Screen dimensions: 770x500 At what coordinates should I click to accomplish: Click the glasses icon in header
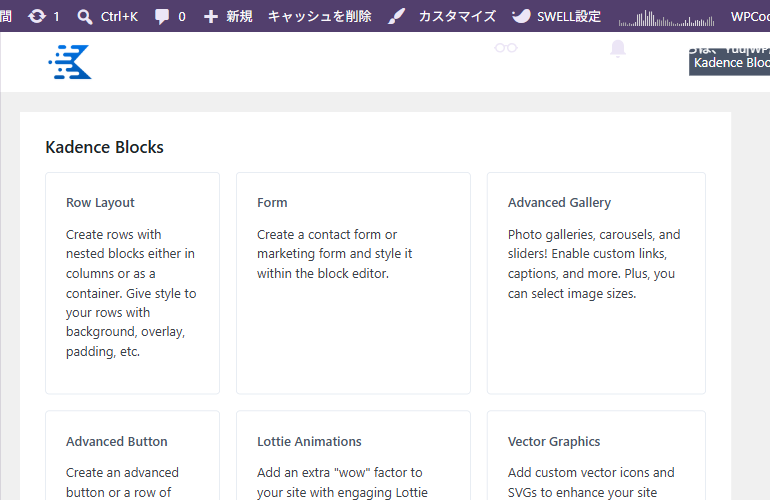(506, 48)
